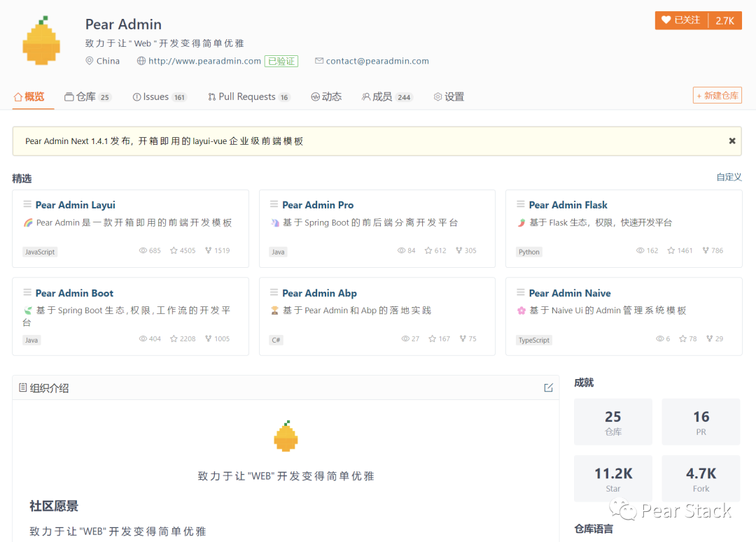Viewport: 756px width, 542px height.
Task: Open the Pear Admin Layui repository
Action: pos(75,205)
